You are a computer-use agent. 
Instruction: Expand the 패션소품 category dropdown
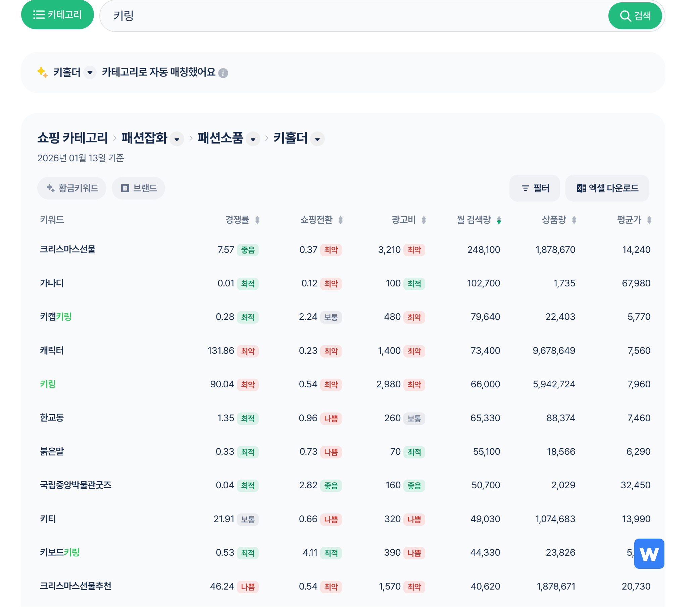pyautogui.click(x=253, y=139)
